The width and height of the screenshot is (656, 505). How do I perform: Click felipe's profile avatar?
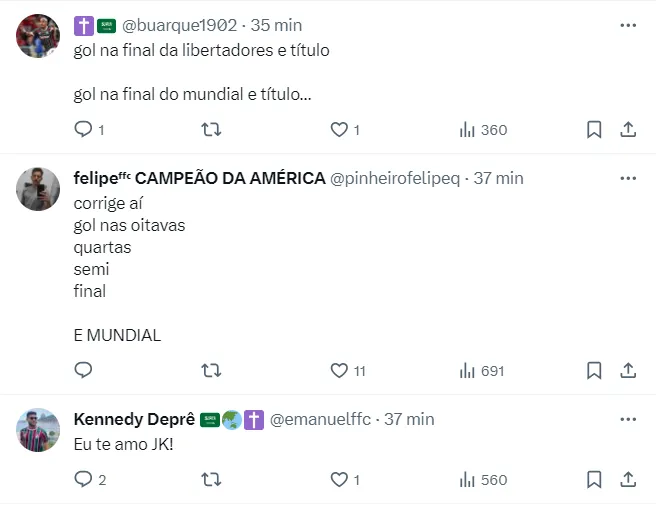click(x=38, y=188)
